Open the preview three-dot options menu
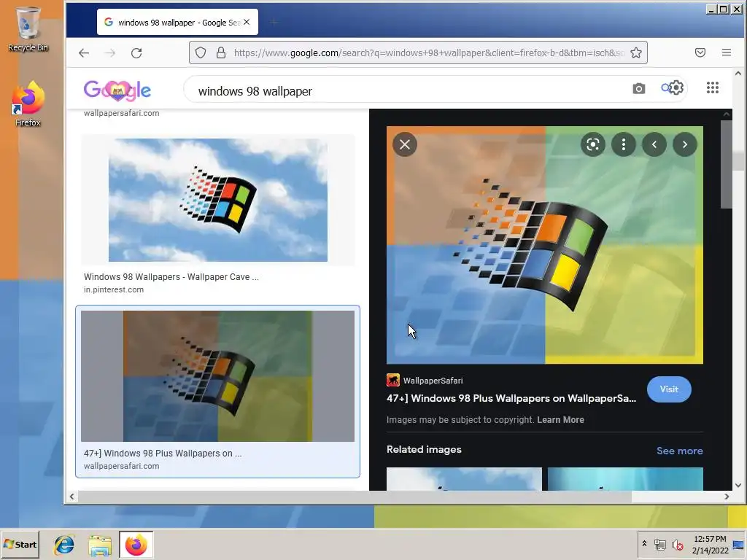The height and width of the screenshot is (560, 747). (x=624, y=144)
